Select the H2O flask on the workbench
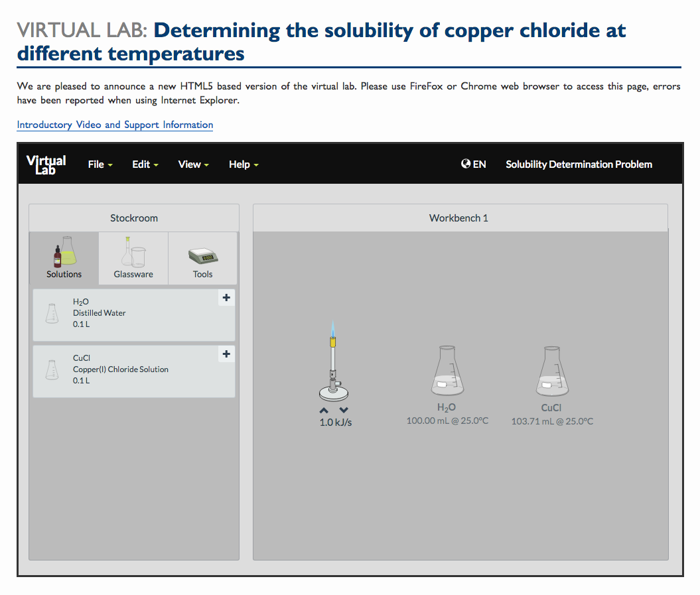The height and width of the screenshot is (595, 700). pos(447,369)
